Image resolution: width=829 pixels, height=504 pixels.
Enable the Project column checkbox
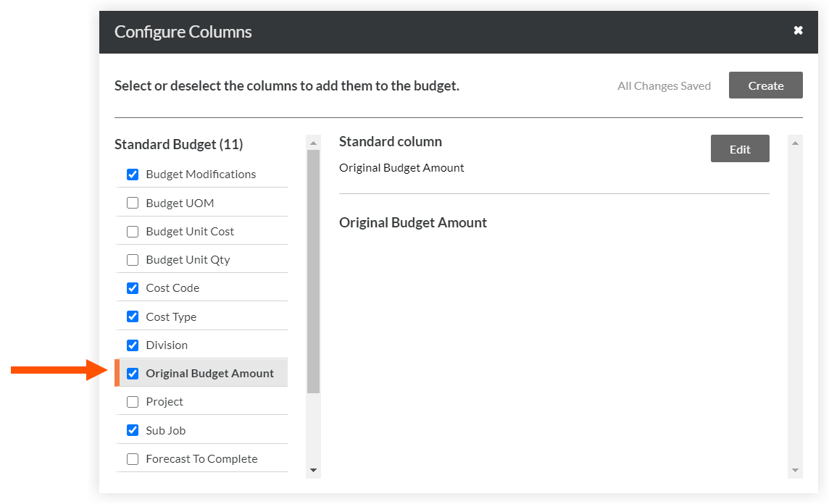click(x=133, y=402)
